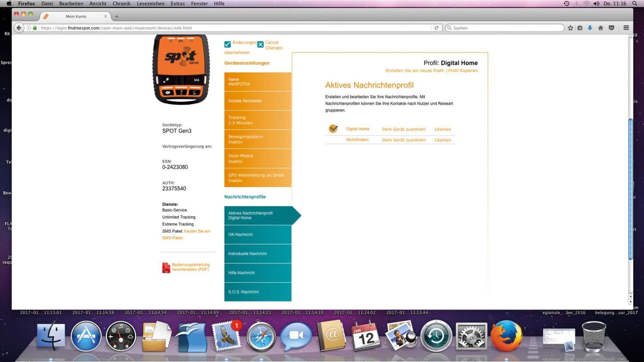This screenshot has width=644, height=362.
Task: Open the Datei menu
Action: tap(47, 3)
